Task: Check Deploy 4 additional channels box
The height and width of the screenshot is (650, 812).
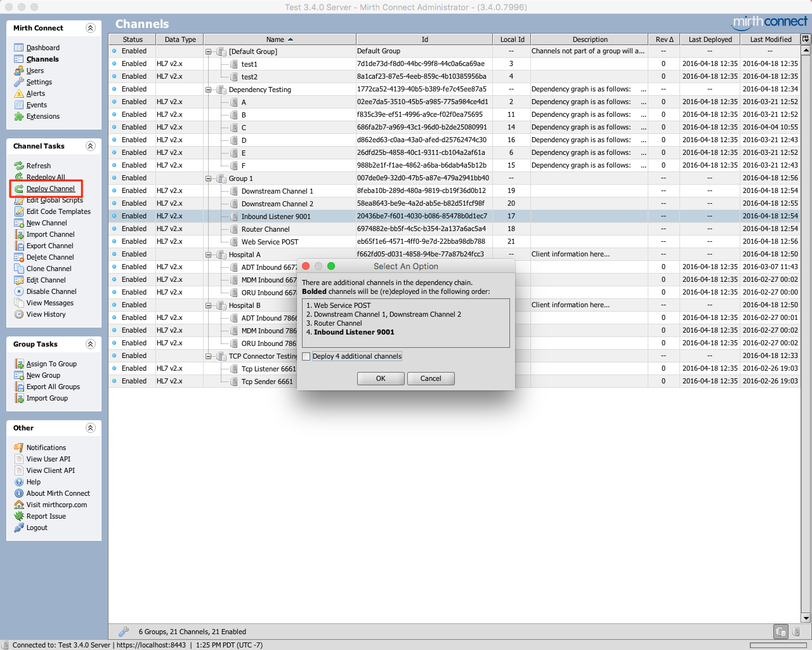Action: (306, 356)
